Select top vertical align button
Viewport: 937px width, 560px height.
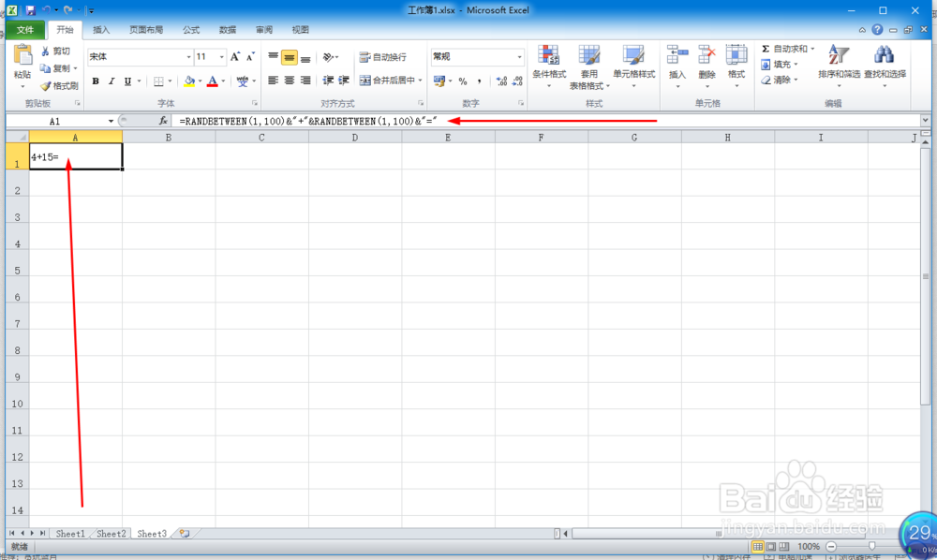click(x=273, y=57)
